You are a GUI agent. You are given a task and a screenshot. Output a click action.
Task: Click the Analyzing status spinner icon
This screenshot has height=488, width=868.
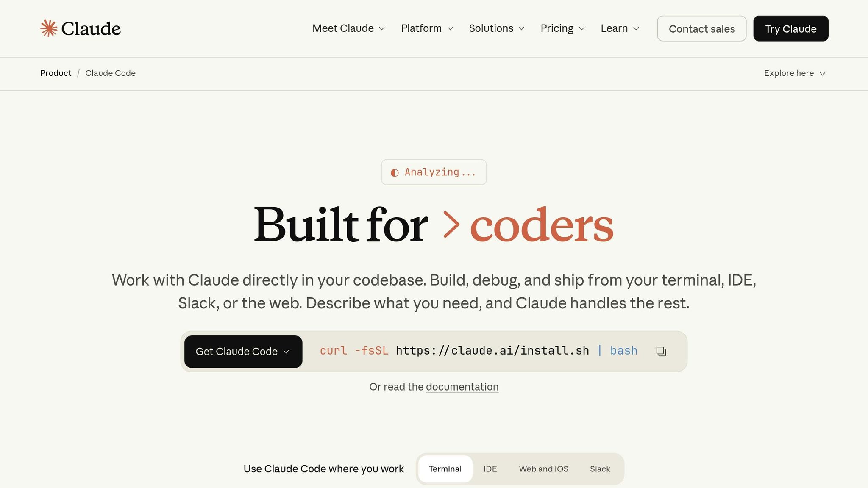point(395,173)
